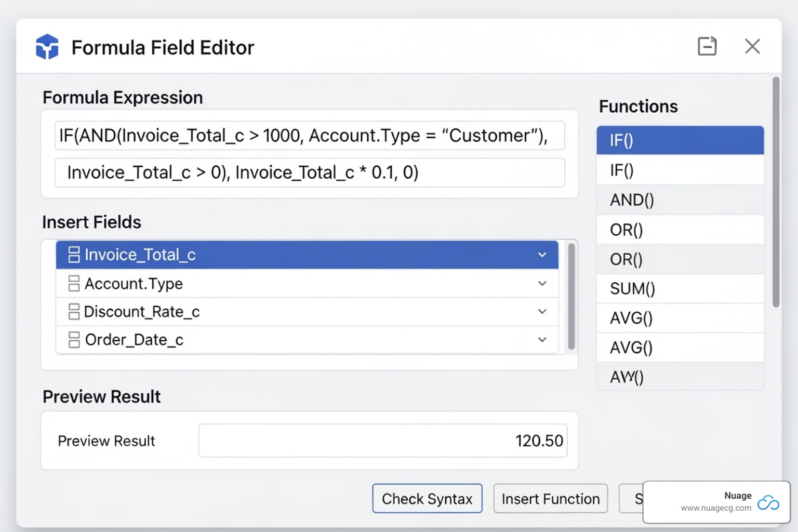Click the field icon next to Order_Date_c
798x532 pixels.
point(74,340)
